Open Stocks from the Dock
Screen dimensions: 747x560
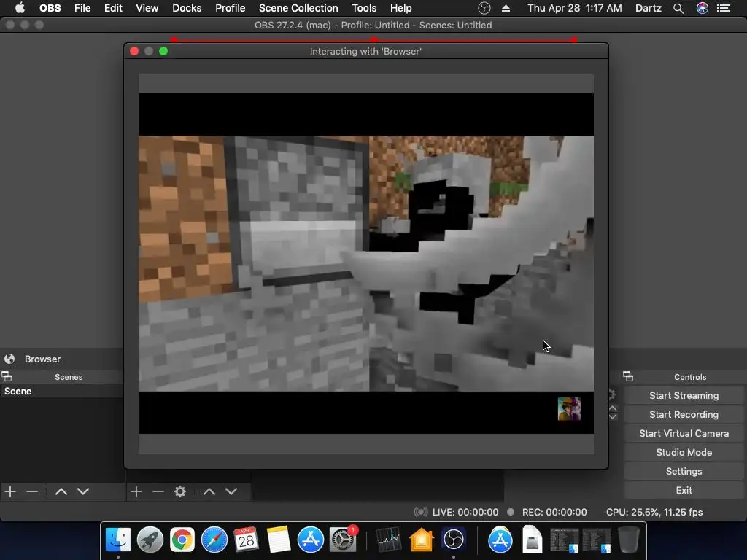coord(389,540)
